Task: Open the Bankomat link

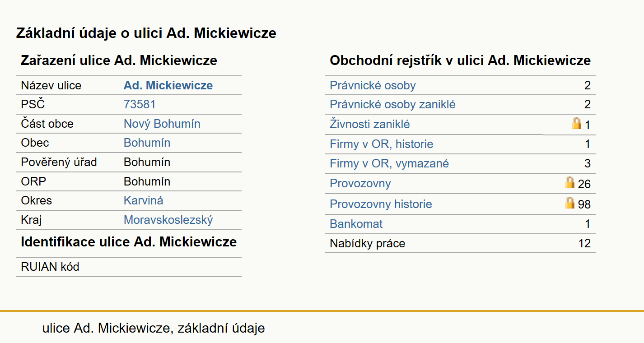Action: (x=356, y=224)
